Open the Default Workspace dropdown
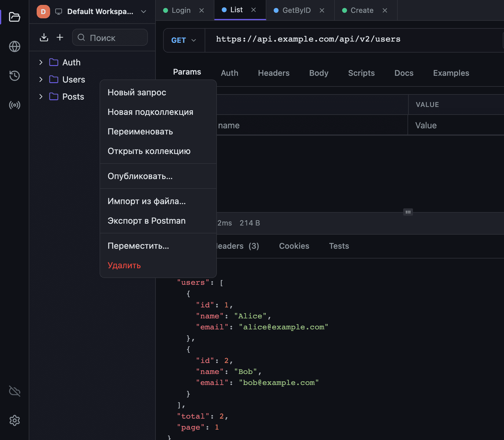 pyautogui.click(x=92, y=12)
